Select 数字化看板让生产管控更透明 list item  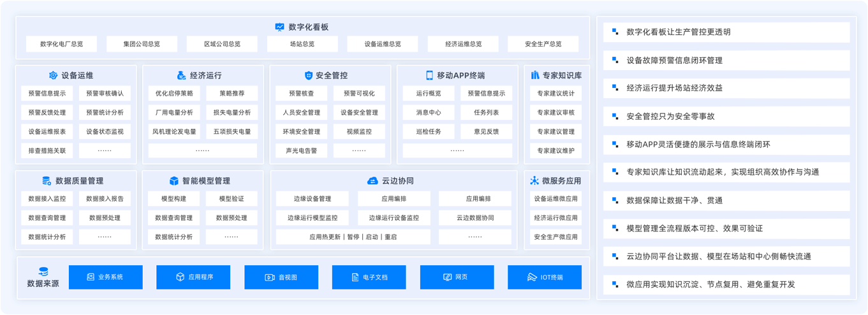click(726, 32)
